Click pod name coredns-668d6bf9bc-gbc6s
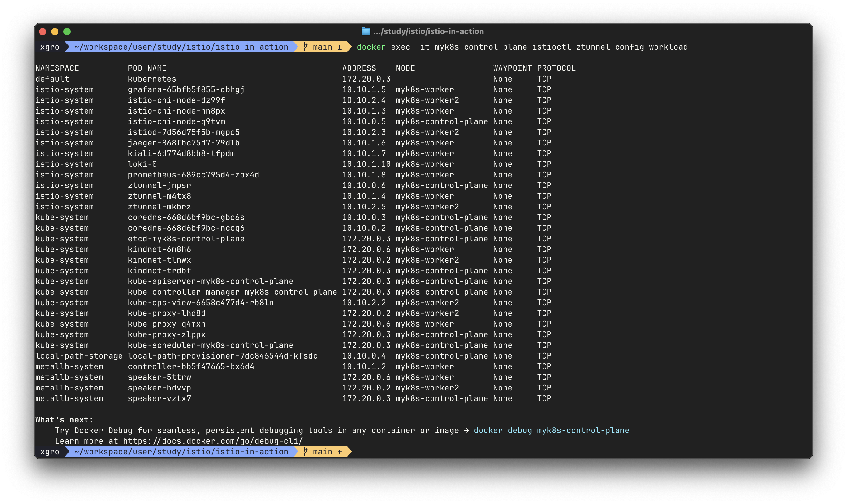 (186, 217)
